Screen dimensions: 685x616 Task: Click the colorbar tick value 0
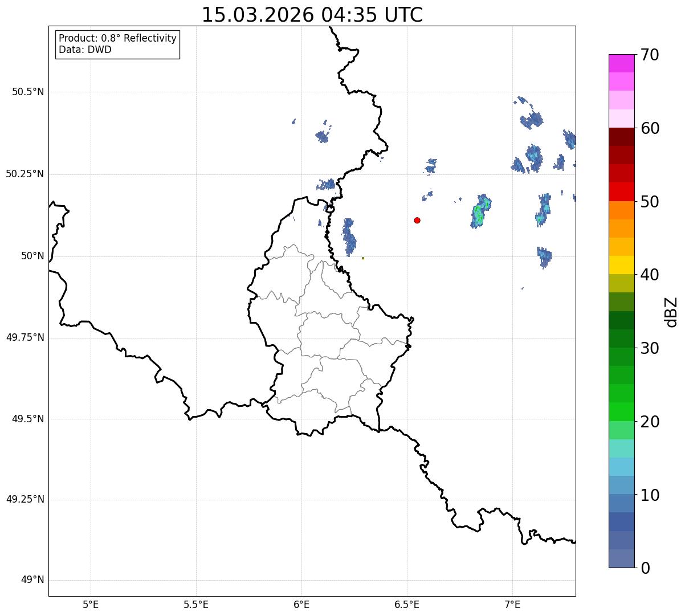pos(645,568)
